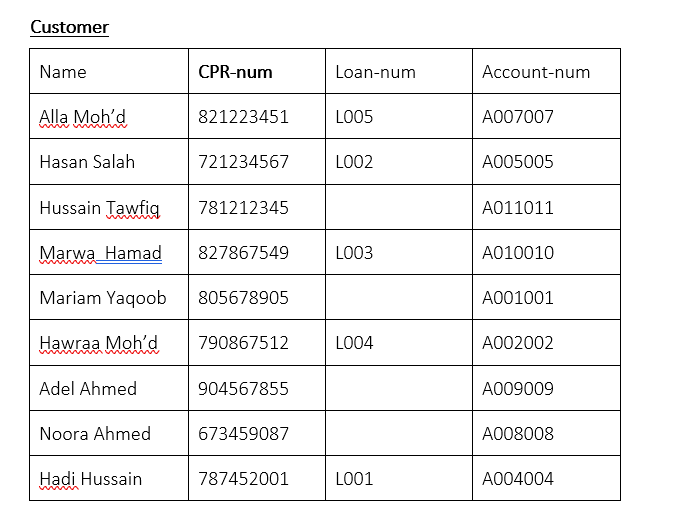Click the empty loan cell for Noora Ahmed
The image size is (698, 525).
(399, 433)
